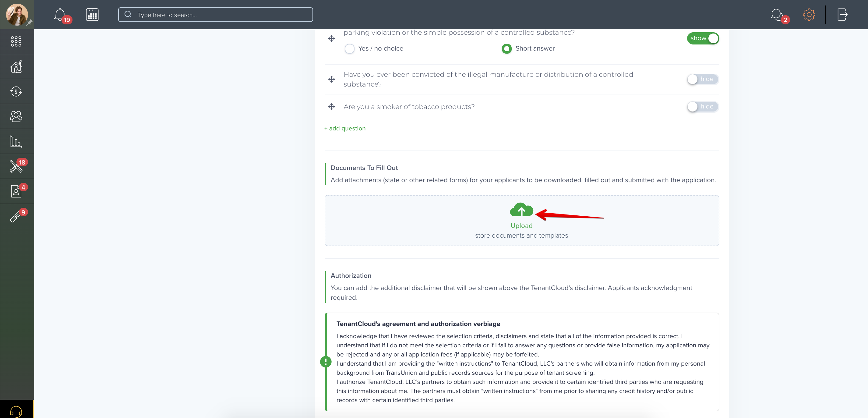Toggle the 'show' switch for parking violation question
The height and width of the screenshot is (418, 868).
point(703,38)
